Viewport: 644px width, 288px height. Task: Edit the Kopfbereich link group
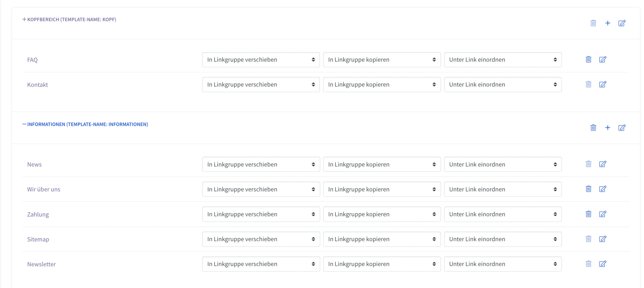coord(622,23)
